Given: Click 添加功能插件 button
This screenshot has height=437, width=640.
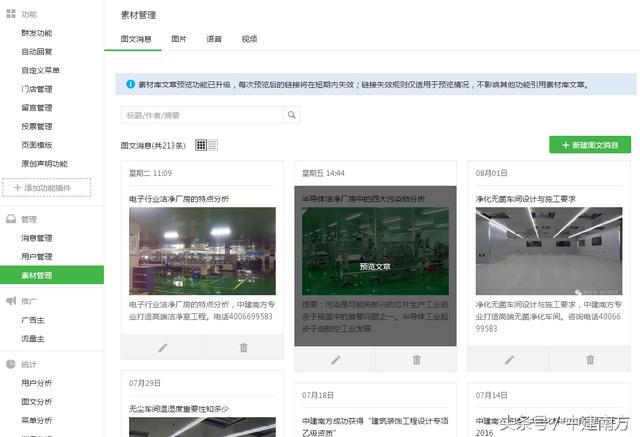Looking at the screenshot, I should click(47, 188).
